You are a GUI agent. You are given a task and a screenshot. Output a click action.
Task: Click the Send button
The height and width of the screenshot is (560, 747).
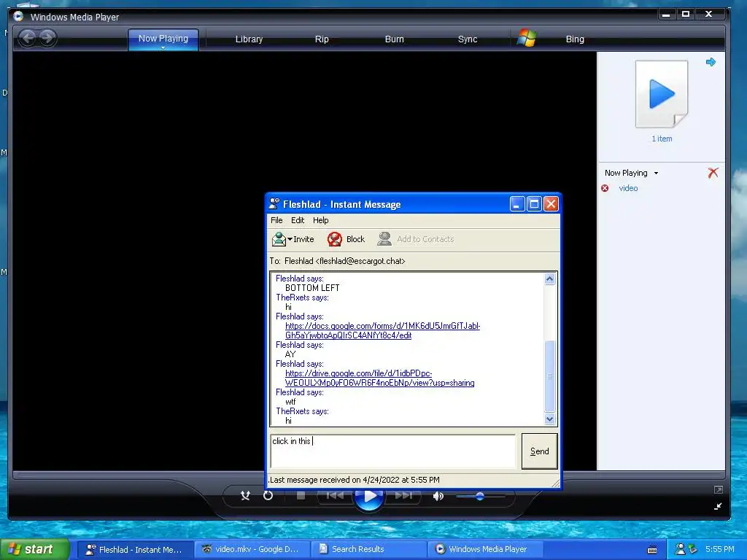click(x=539, y=451)
